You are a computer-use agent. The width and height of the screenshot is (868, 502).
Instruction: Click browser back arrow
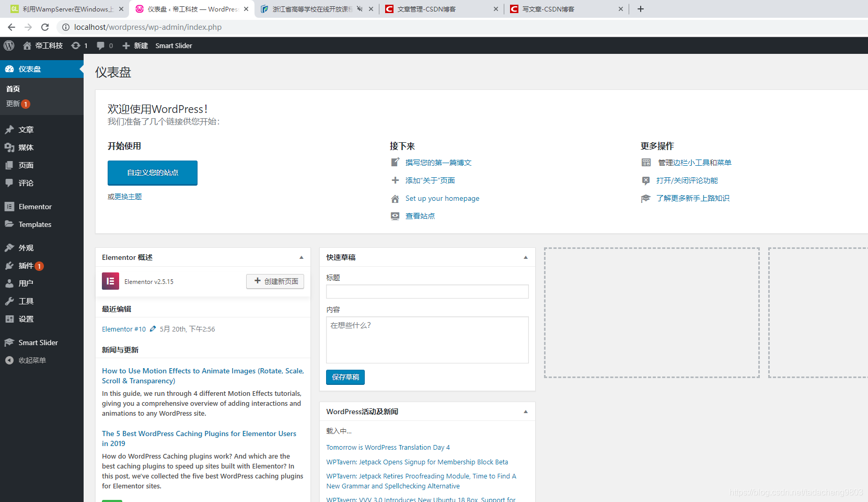point(11,27)
